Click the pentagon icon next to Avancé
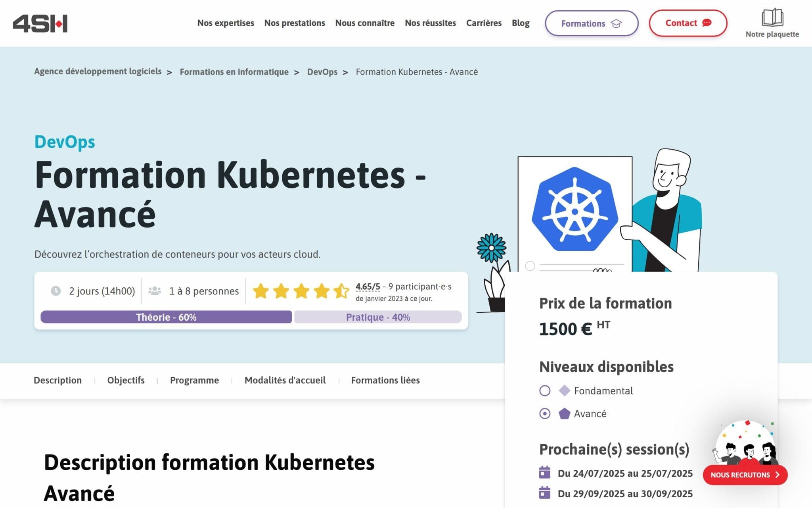812x508 pixels. pyautogui.click(x=564, y=414)
